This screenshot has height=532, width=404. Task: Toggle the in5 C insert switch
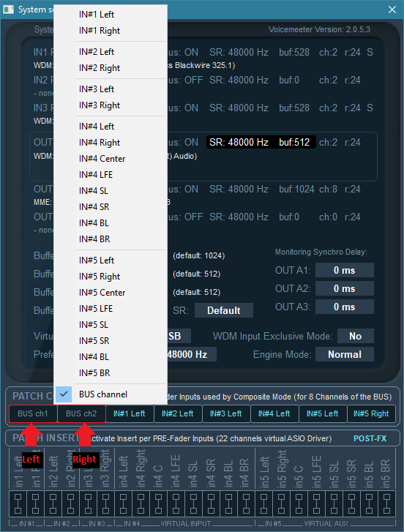[x=299, y=504]
